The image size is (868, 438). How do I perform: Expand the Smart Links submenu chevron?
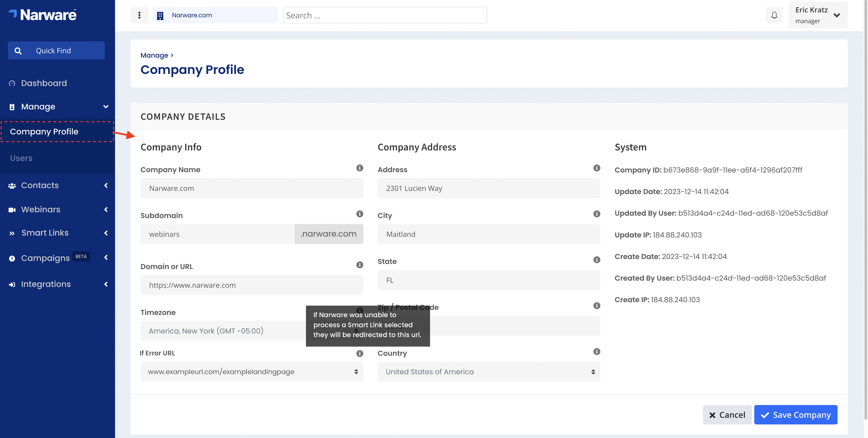click(x=106, y=233)
